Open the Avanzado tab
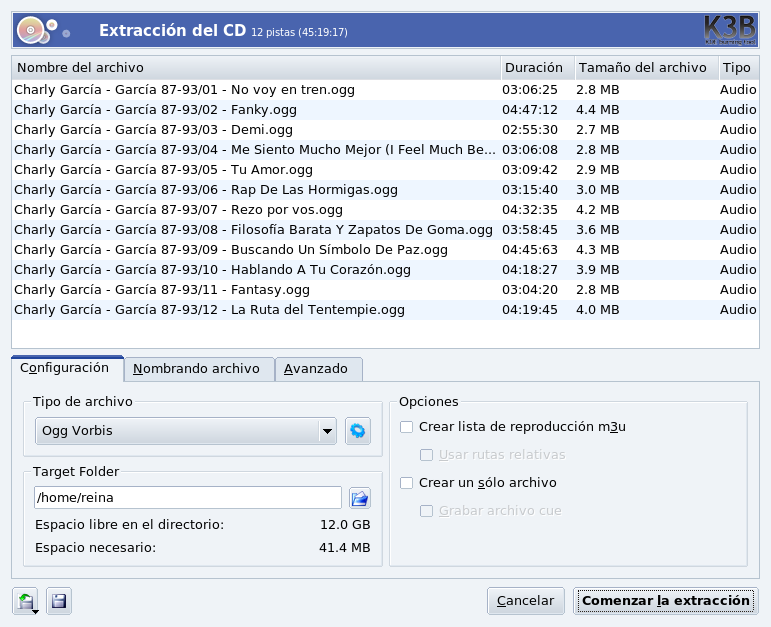This screenshot has width=771, height=627. coord(317,369)
